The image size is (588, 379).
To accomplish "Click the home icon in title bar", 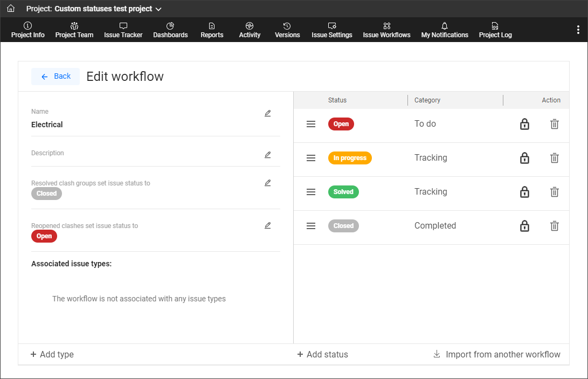I will click(x=11, y=9).
